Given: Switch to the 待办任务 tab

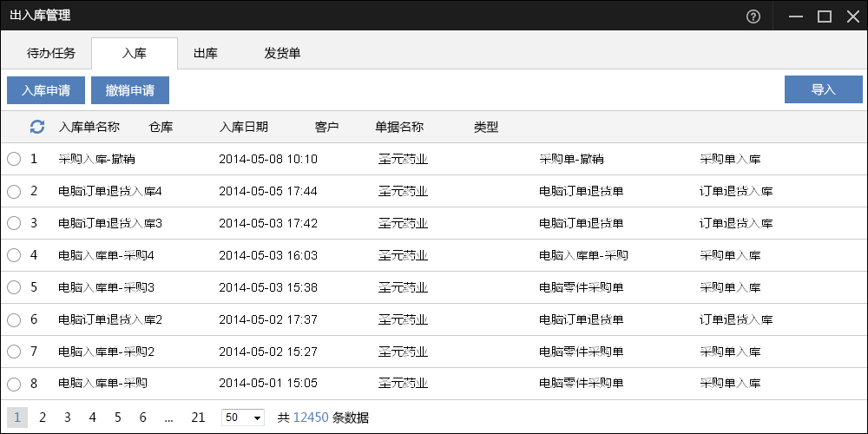Looking at the screenshot, I should [x=51, y=54].
